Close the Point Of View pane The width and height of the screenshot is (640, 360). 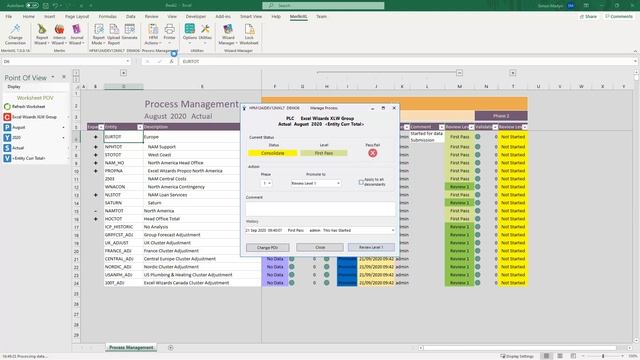[x=64, y=77]
